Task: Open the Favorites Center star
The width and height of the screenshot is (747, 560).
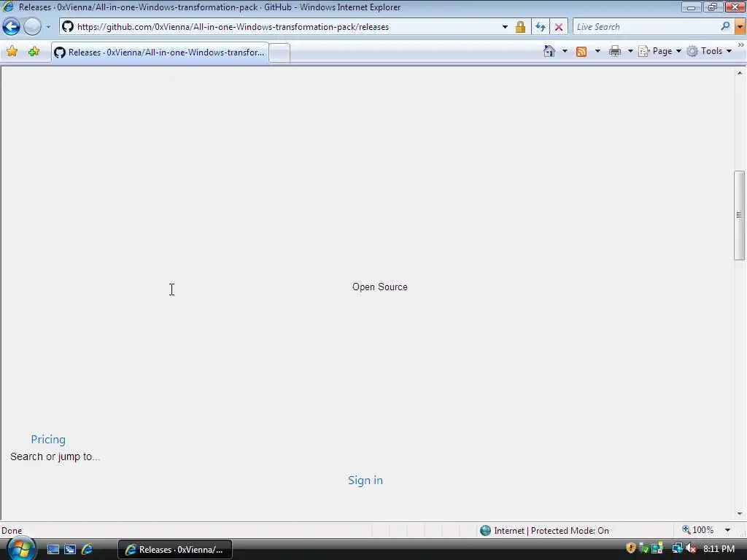Action: (x=12, y=51)
